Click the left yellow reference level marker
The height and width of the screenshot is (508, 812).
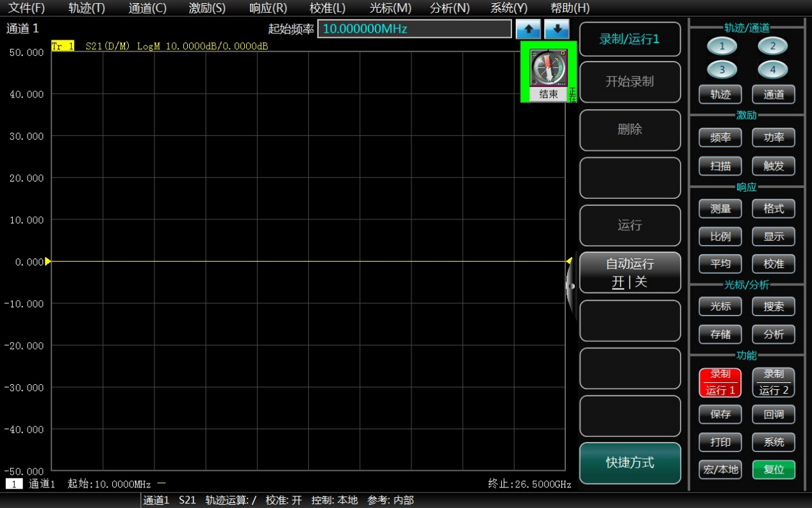click(x=48, y=261)
